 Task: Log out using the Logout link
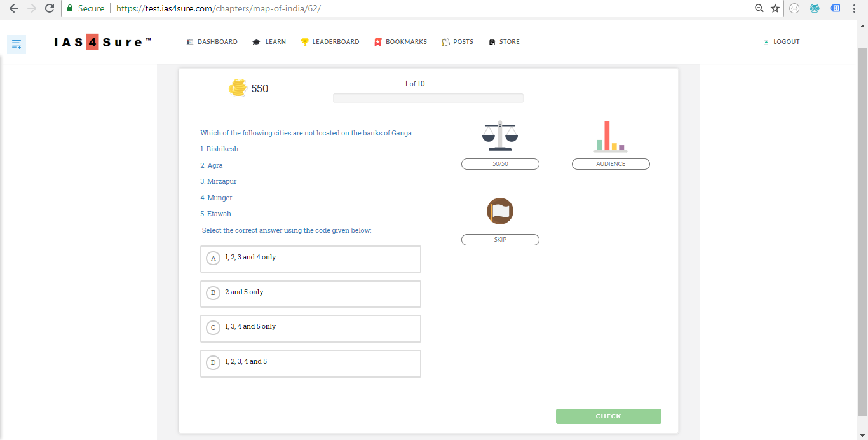782,42
